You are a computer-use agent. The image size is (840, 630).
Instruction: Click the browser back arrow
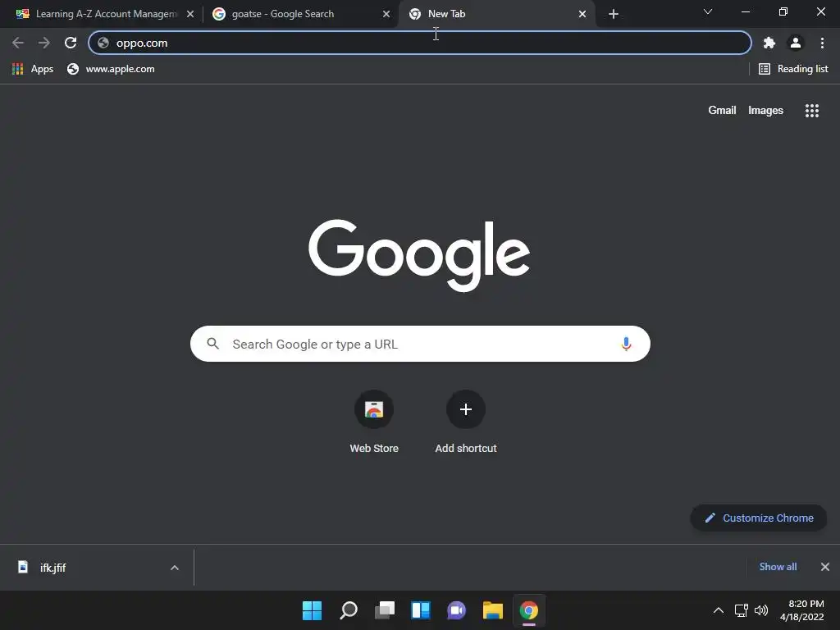tap(18, 43)
